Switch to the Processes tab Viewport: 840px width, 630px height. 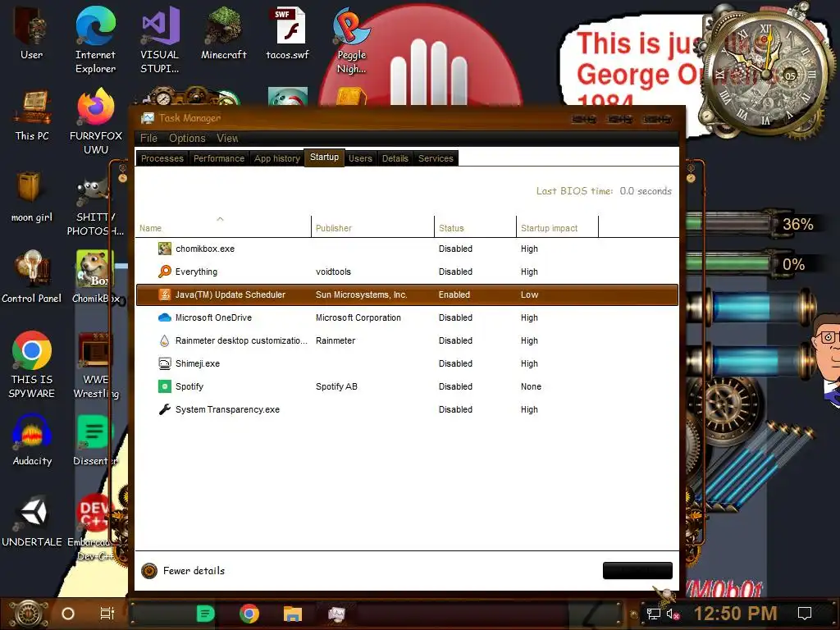click(x=162, y=158)
